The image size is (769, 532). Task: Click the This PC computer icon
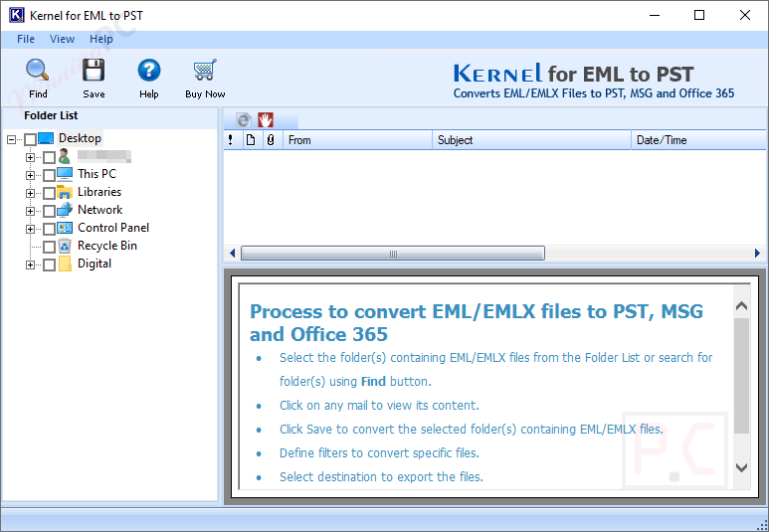(65, 175)
